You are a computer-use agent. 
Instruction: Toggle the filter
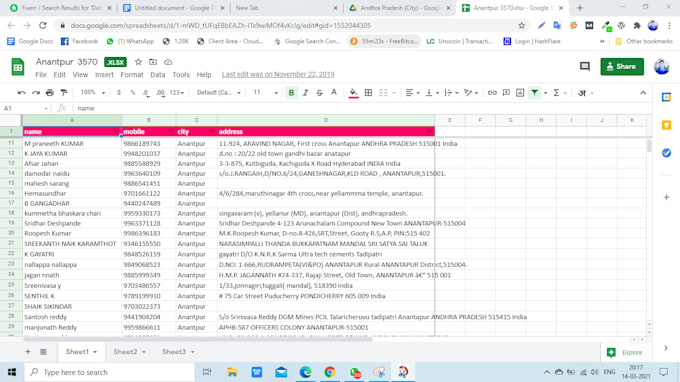pyautogui.click(x=535, y=93)
